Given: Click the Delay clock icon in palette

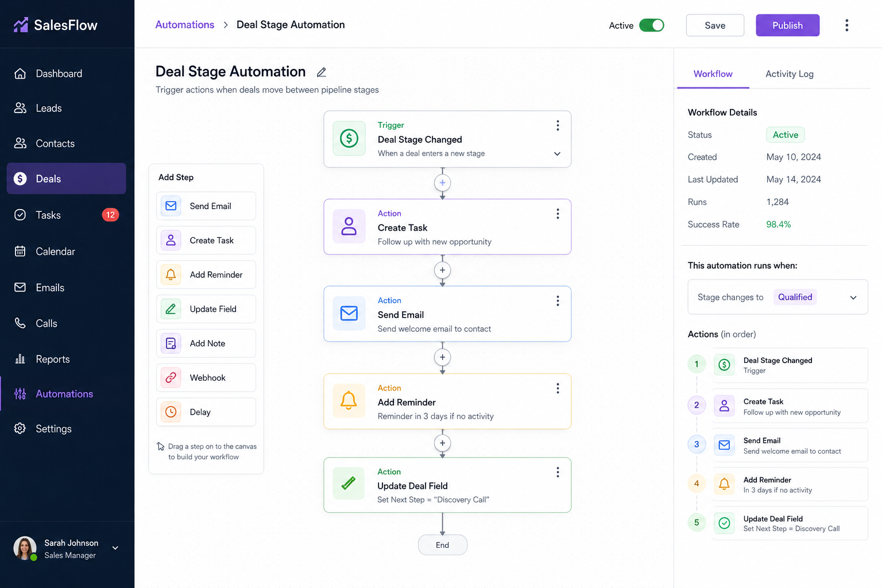Looking at the screenshot, I should (171, 412).
